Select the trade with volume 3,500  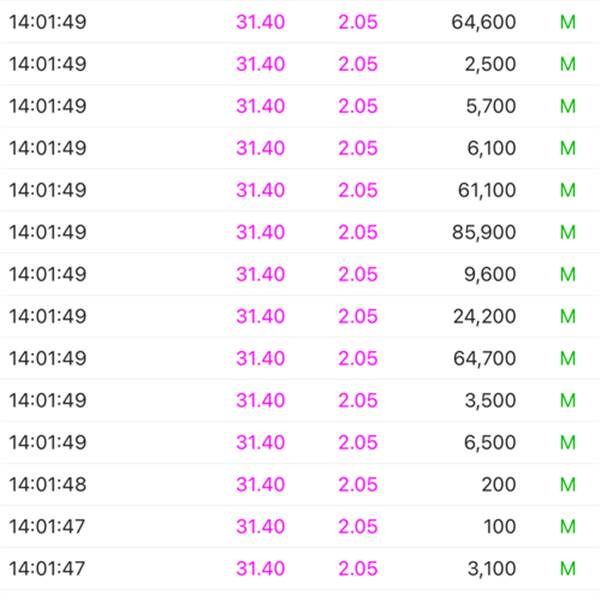490,400
